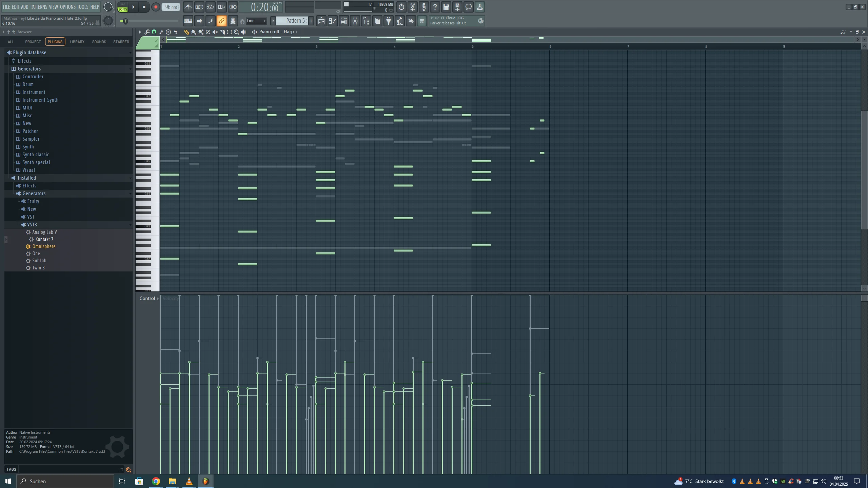Viewport: 868px width, 488px height.
Task: Toggle wait for input before recording
Action: point(199,7)
